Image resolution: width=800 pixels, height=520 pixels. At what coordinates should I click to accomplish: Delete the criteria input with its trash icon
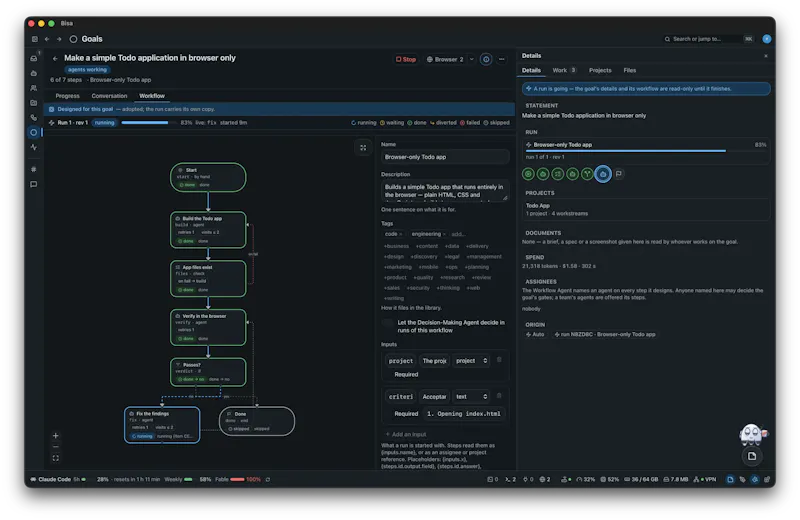coord(499,395)
